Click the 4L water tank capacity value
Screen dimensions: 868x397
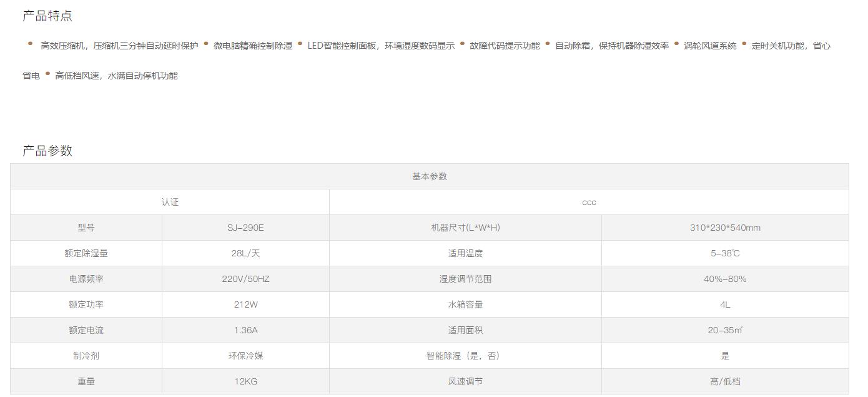click(724, 304)
